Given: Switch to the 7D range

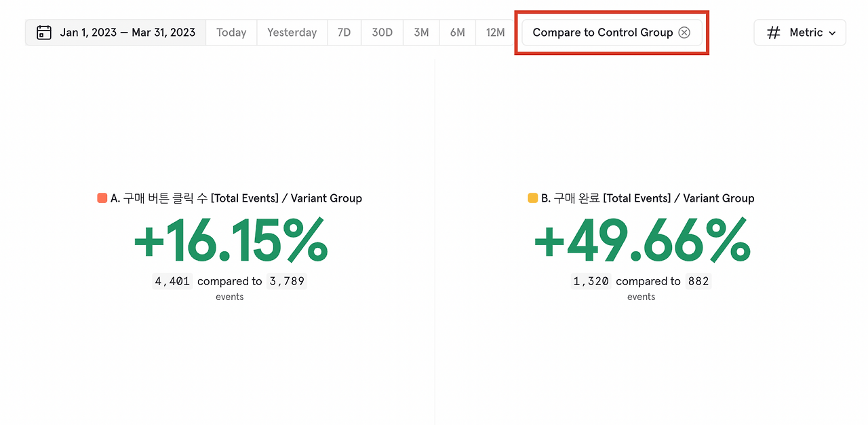Looking at the screenshot, I should [x=344, y=33].
